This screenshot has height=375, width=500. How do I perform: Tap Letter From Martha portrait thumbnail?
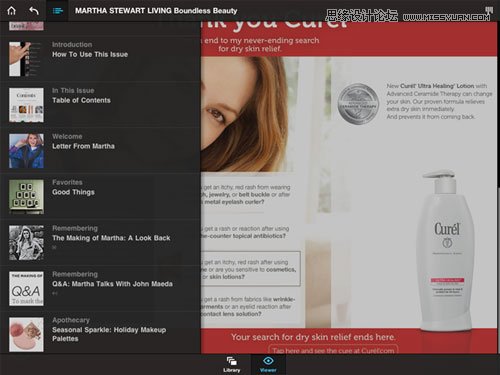(x=26, y=151)
